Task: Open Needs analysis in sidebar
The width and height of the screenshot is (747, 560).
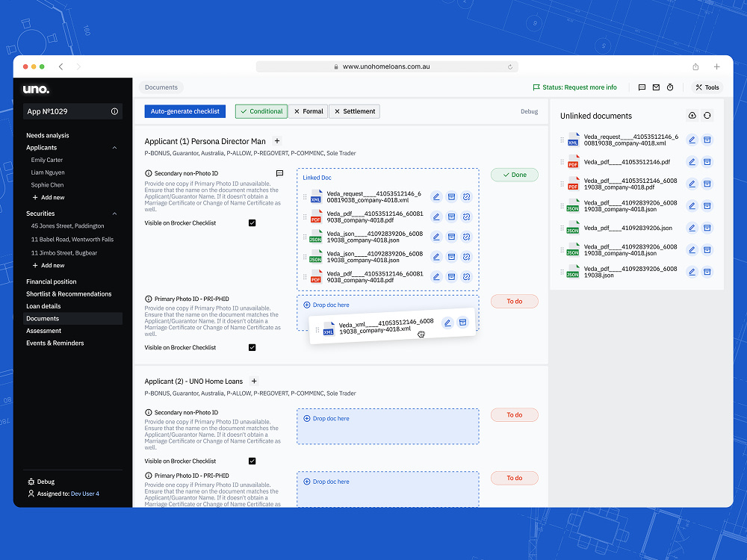Action: click(48, 135)
